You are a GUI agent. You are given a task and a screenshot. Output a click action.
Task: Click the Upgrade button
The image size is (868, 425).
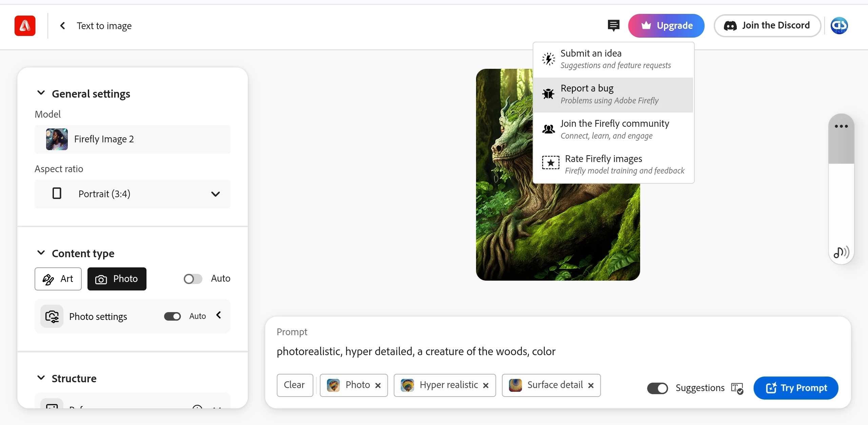point(666,26)
